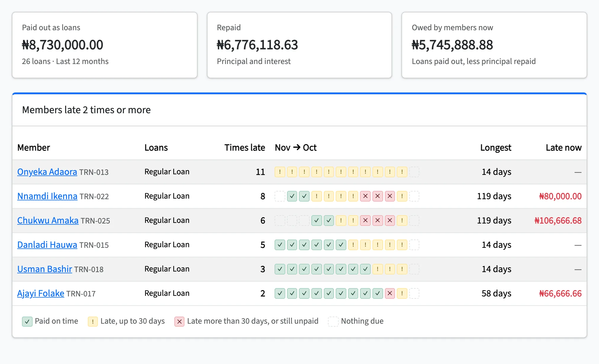Click the TRN-013 member ID
Image resolution: width=599 pixels, height=364 pixels.
click(x=94, y=172)
